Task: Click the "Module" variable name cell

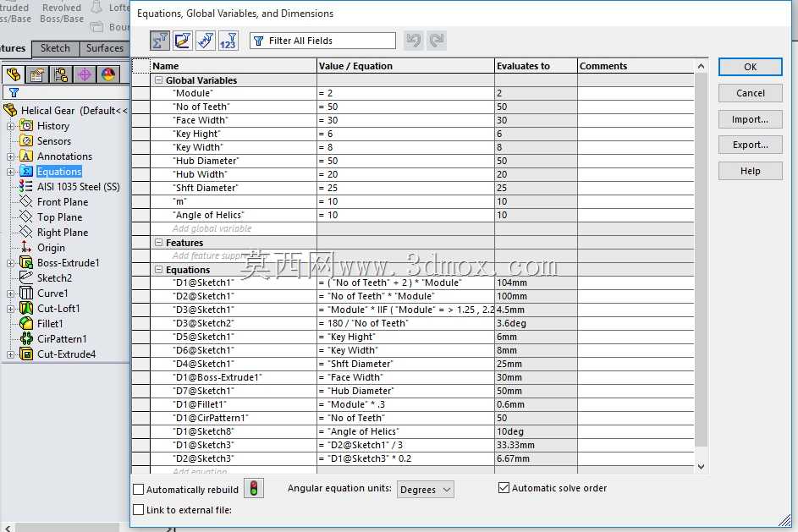Action: point(234,93)
